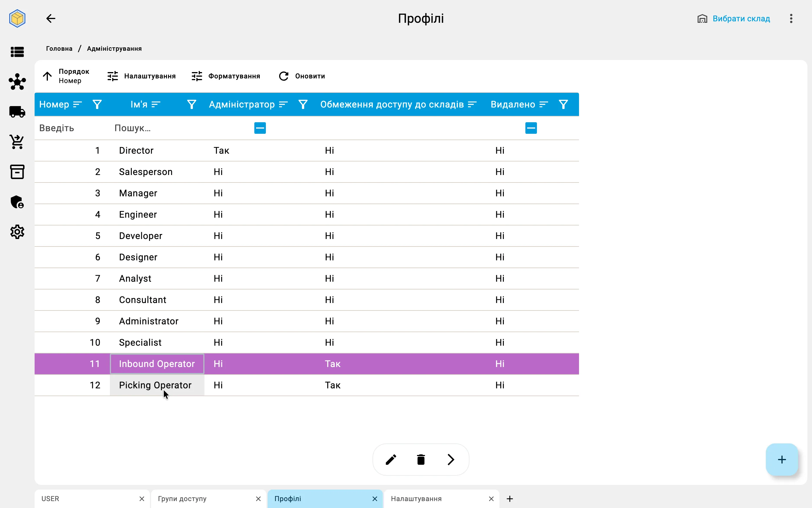Click the trash delete icon
This screenshot has width=812, height=508.
click(x=421, y=459)
